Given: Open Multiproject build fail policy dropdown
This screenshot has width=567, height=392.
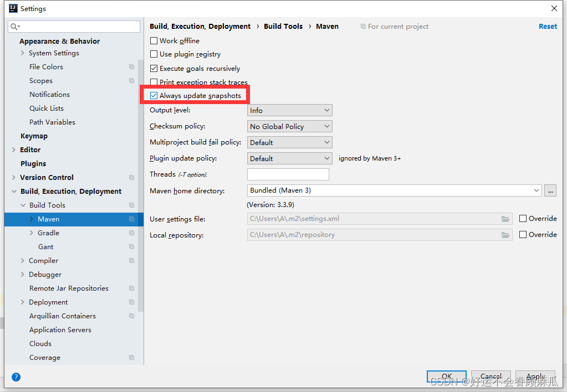Looking at the screenshot, I should 290,142.
